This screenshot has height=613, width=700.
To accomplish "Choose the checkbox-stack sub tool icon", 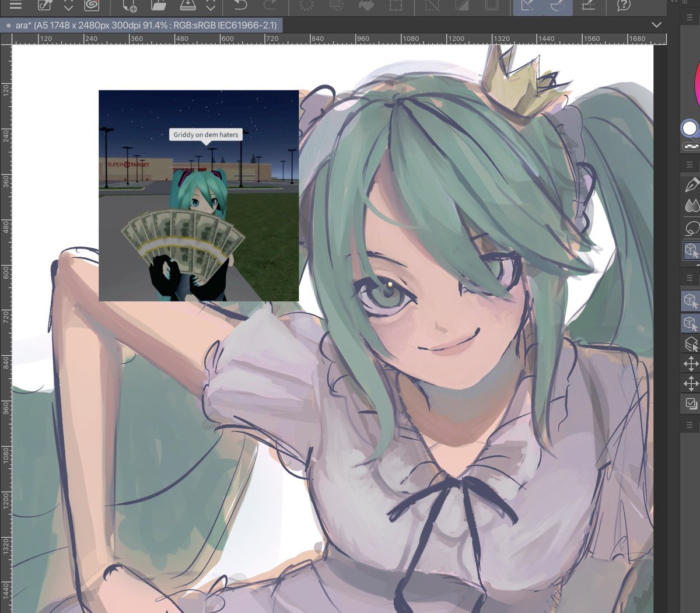I will [691, 403].
